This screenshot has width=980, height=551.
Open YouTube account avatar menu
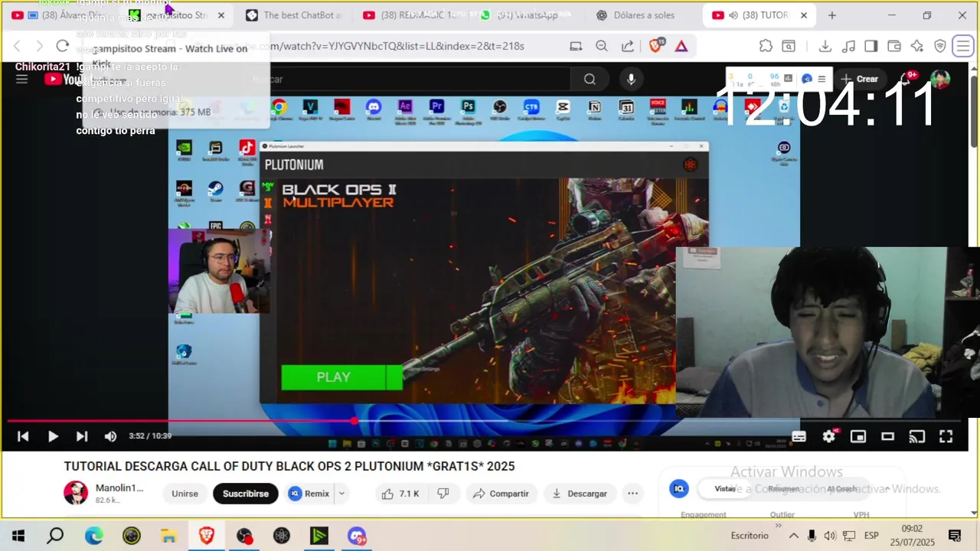(940, 79)
